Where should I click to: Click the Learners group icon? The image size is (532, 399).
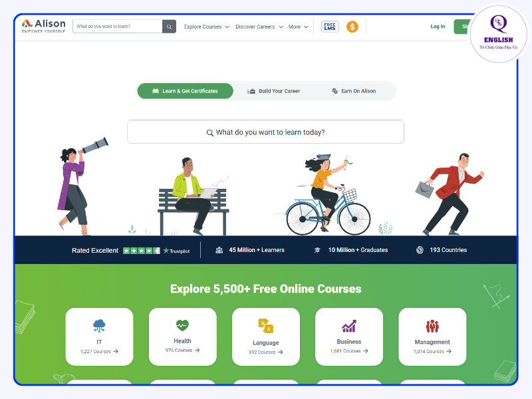(x=219, y=250)
